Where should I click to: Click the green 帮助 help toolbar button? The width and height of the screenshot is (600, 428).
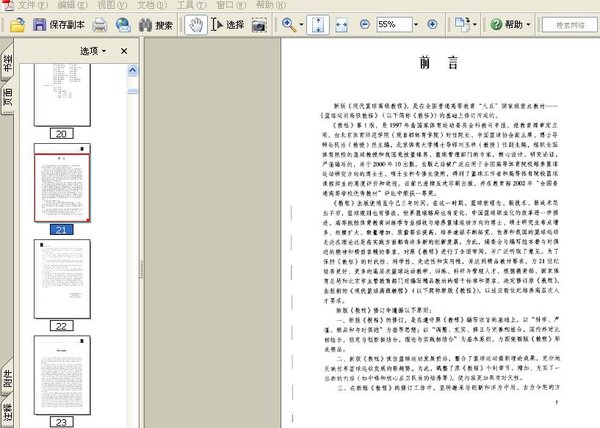[506, 25]
